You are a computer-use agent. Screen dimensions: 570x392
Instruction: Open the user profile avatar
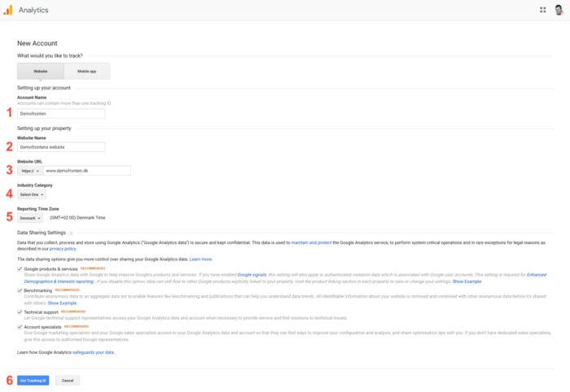tap(559, 10)
